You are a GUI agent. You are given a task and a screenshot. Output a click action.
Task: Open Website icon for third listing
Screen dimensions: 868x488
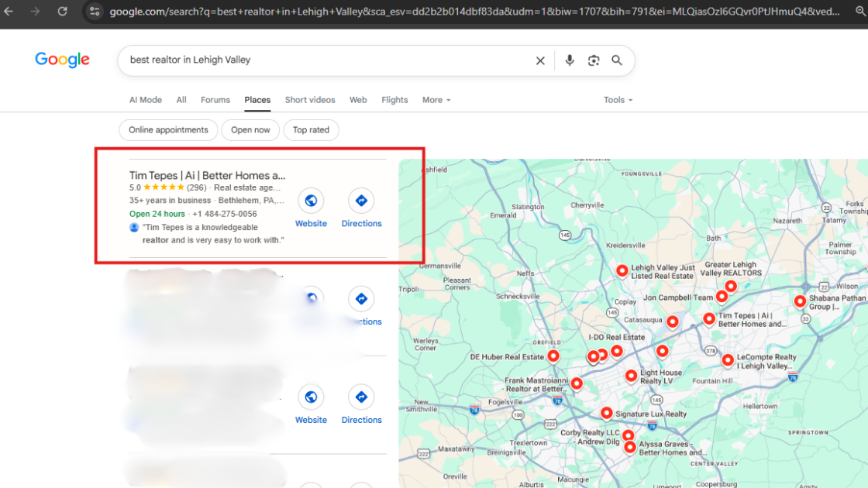311,397
